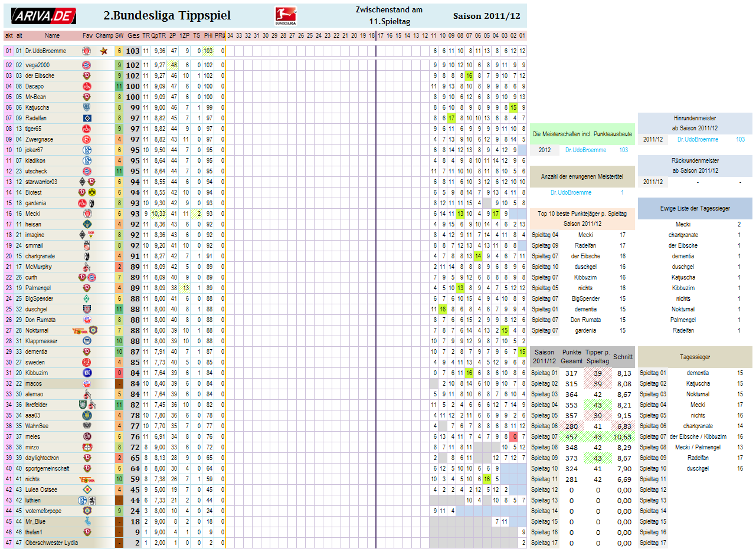Click 'Ewige Liste der Tagessieger' heading
Viewport: 756px width, 552px height.
coord(695,208)
